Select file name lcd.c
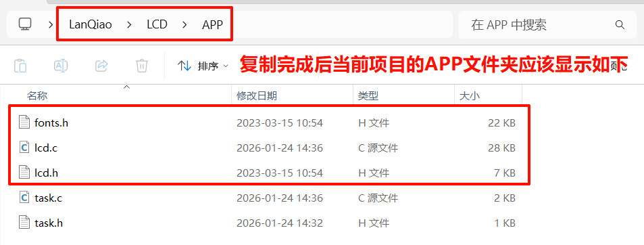Viewport: 644px width, 245px height. (x=46, y=148)
